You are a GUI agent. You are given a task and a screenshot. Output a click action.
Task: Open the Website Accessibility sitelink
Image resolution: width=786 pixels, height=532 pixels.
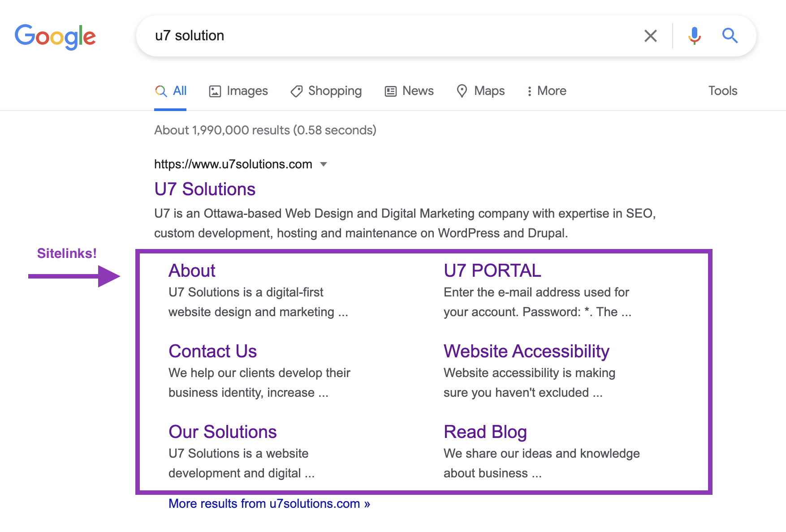pyautogui.click(x=527, y=352)
